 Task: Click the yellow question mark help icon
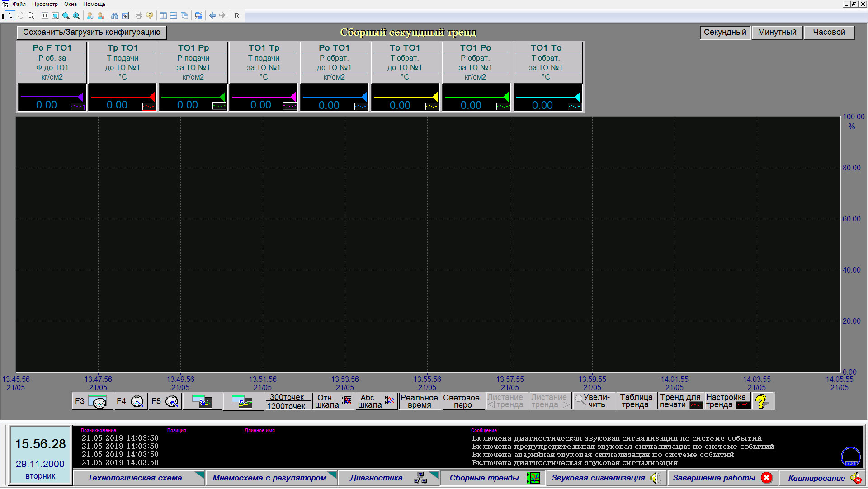762,401
